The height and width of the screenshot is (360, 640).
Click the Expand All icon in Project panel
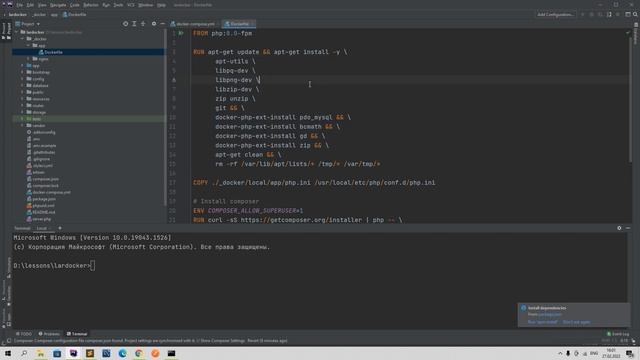(x=134, y=24)
